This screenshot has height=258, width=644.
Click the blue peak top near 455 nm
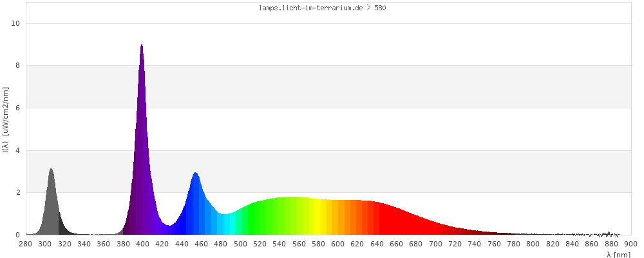pos(195,175)
